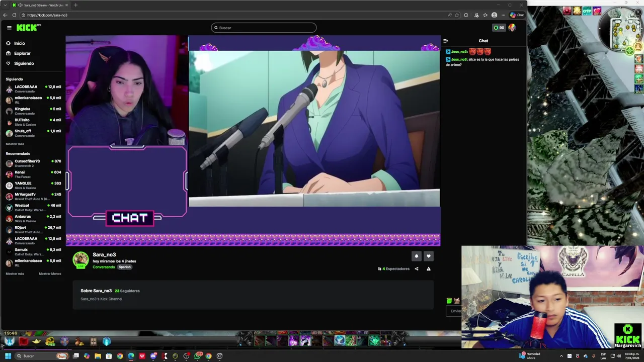Open Microsoft Store from the taskbar
The width and height of the screenshot is (644, 362).
coord(109,356)
